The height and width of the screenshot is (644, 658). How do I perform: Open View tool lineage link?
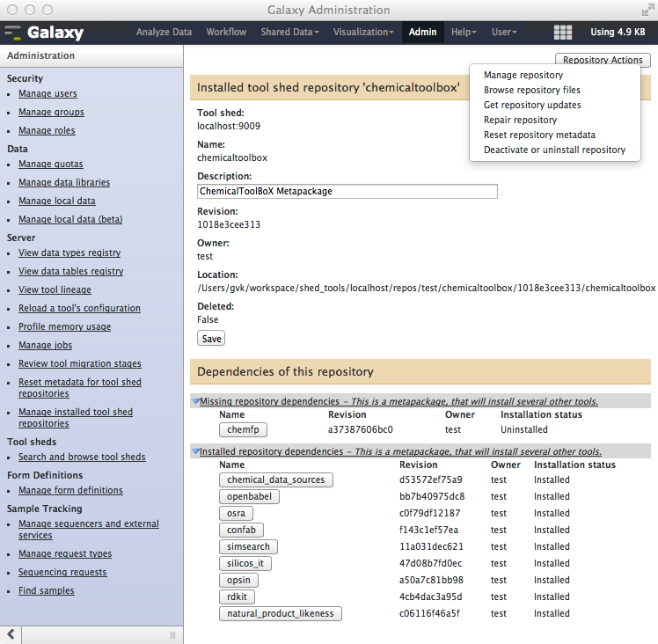pyautogui.click(x=55, y=289)
